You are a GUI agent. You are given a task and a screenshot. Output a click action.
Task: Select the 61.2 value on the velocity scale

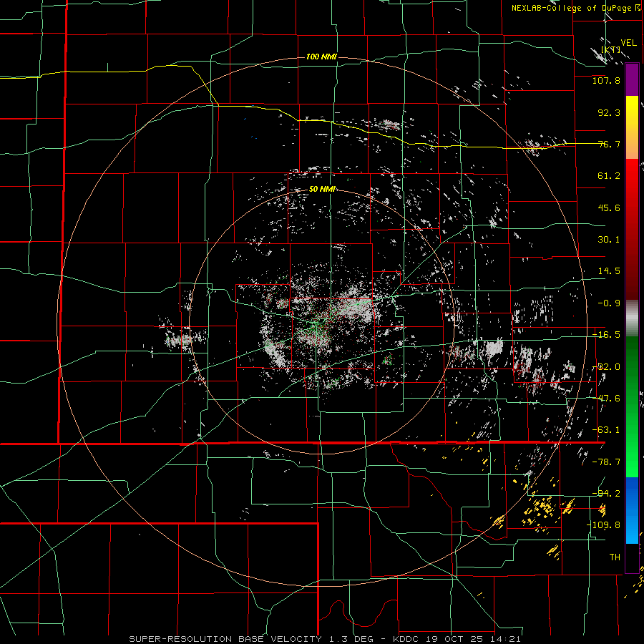coord(609,176)
